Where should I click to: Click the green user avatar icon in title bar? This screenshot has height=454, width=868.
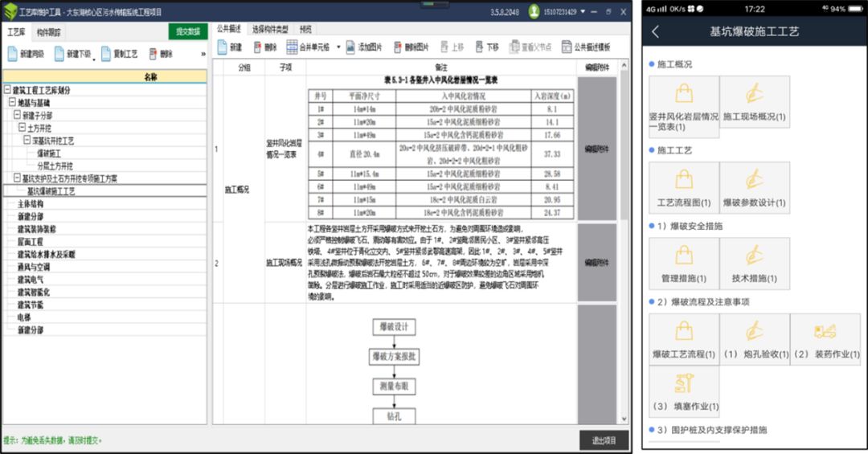(534, 11)
